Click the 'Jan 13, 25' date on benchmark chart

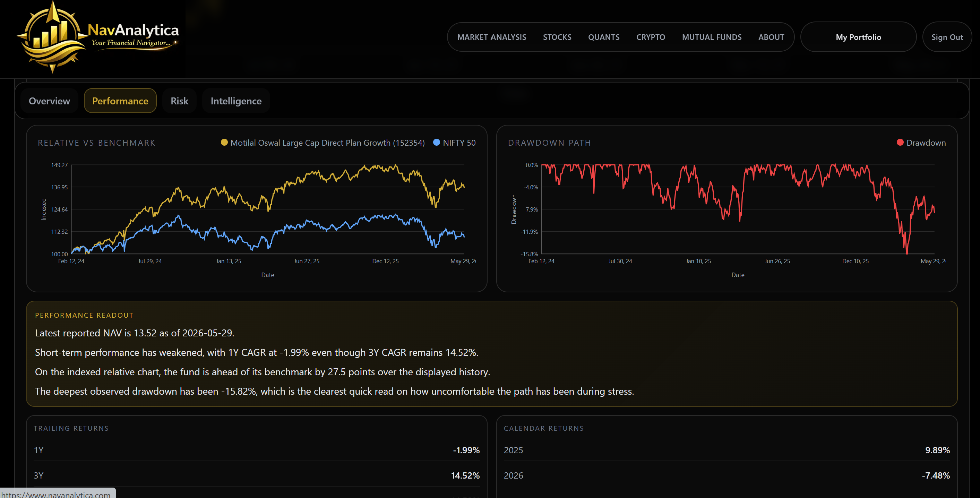pyautogui.click(x=229, y=261)
